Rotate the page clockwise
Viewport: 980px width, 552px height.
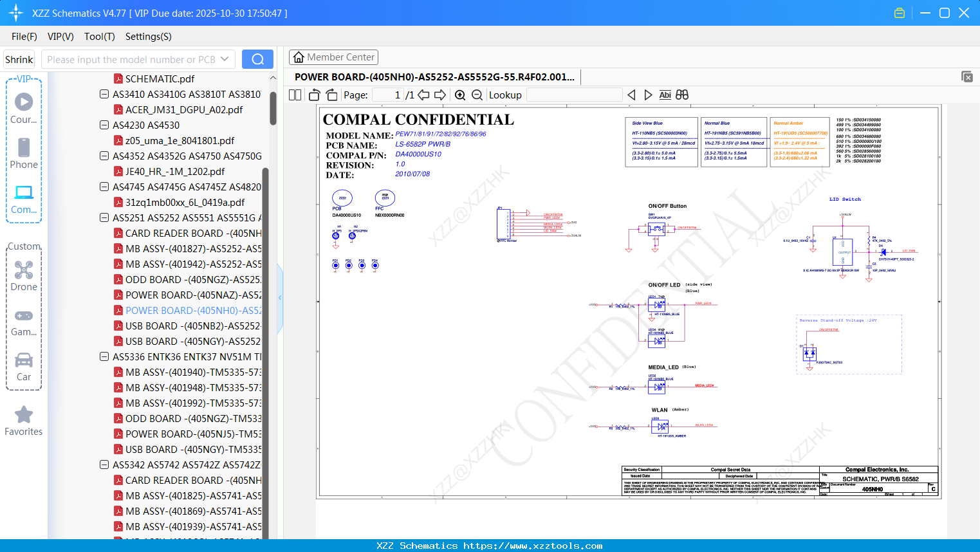point(331,95)
